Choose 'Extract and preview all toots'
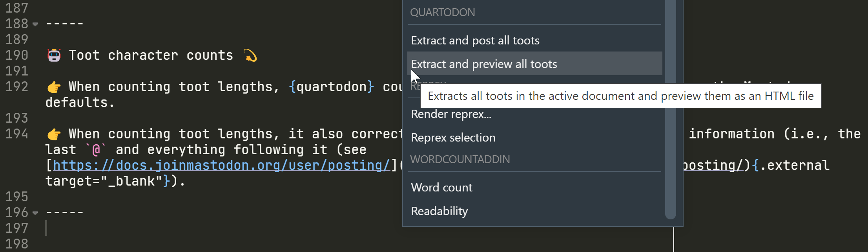Screen dimensions: 868x252 click(x=484, y=63)
